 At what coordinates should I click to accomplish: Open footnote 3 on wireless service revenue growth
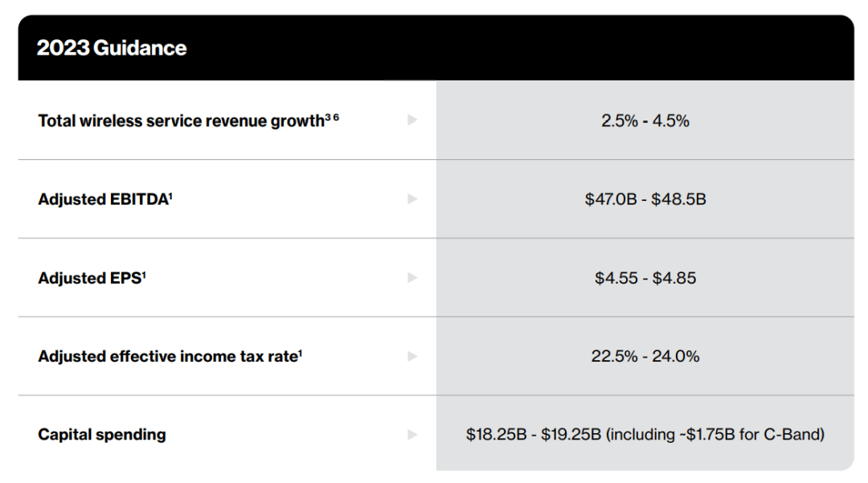[327, 117]
